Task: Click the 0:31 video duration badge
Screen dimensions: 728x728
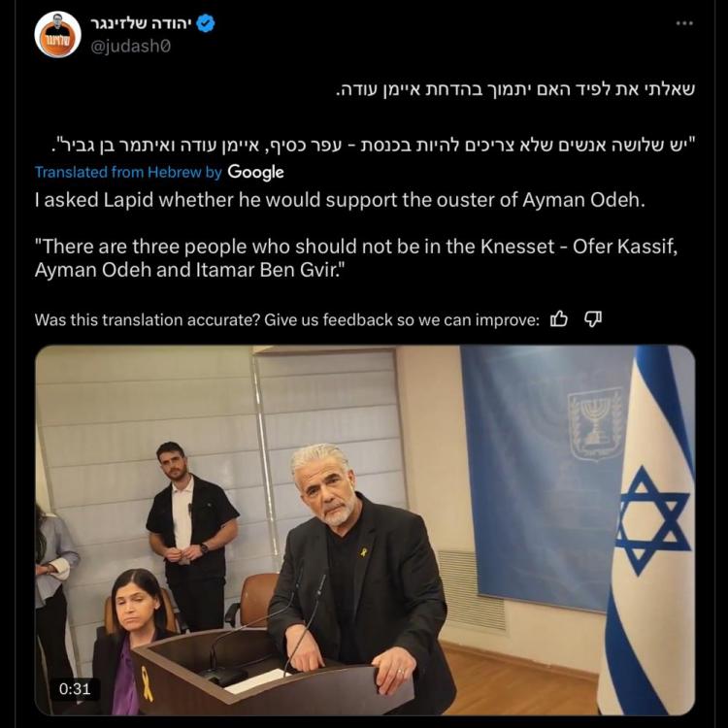Action: (x=75, y=688)
